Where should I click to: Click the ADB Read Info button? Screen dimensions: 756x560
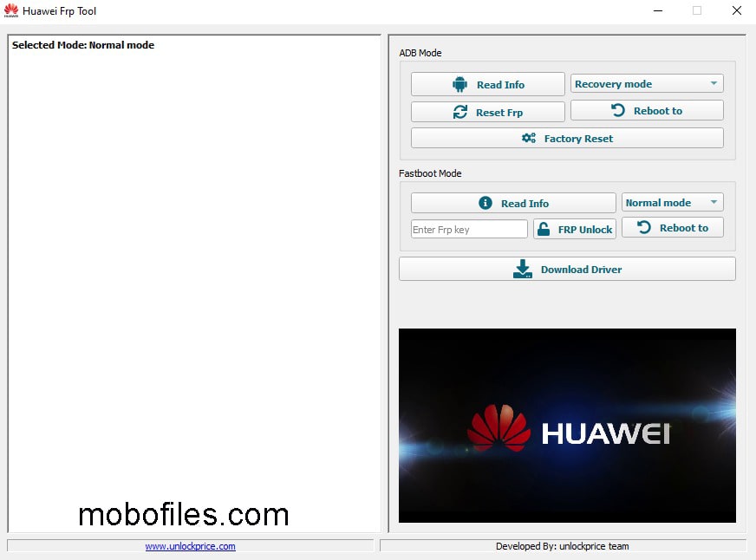click(x=487, y=84)
